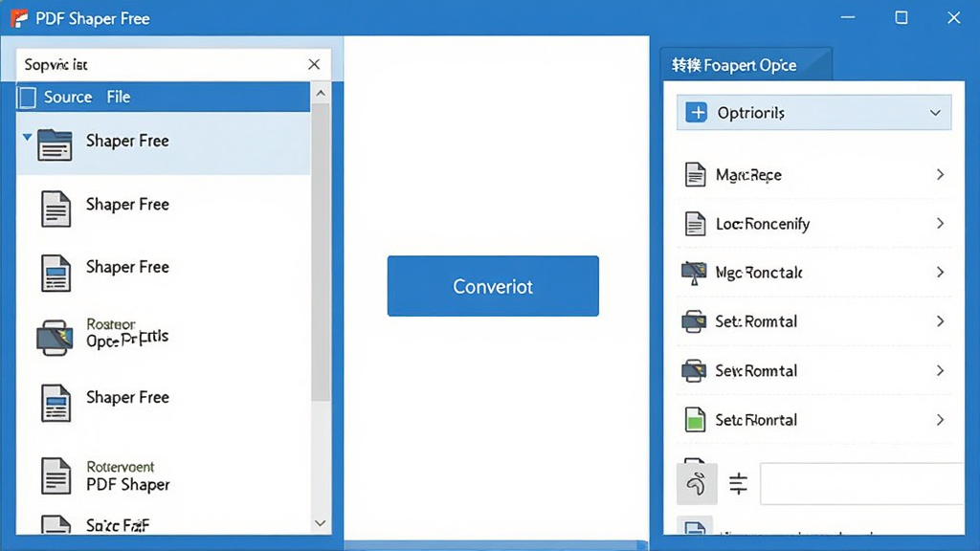Open the Marc:Rece option label
Image resolution: width=980 pixels, height=551 pixels.
[748, 175]
